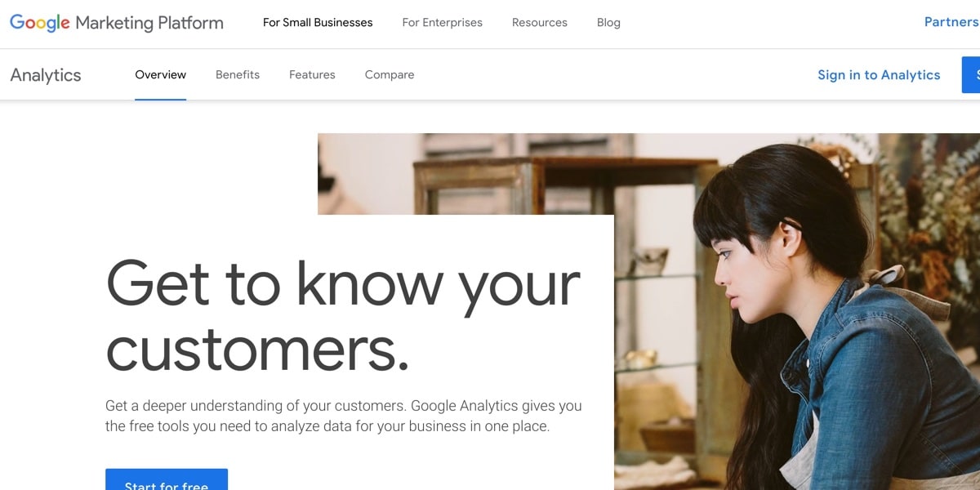
Task: Click the Marketing Platform wordmark
Action: point(149,23)
